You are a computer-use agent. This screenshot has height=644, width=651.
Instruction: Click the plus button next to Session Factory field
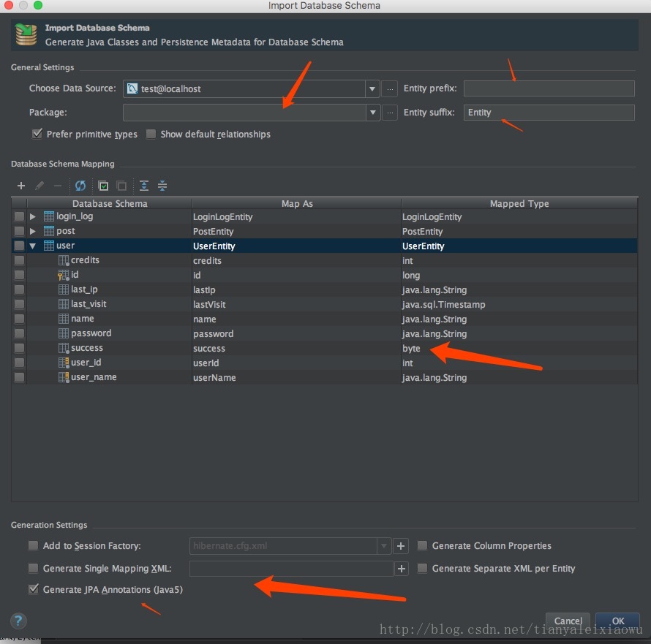pyautogui.click(x=401, y=546)
